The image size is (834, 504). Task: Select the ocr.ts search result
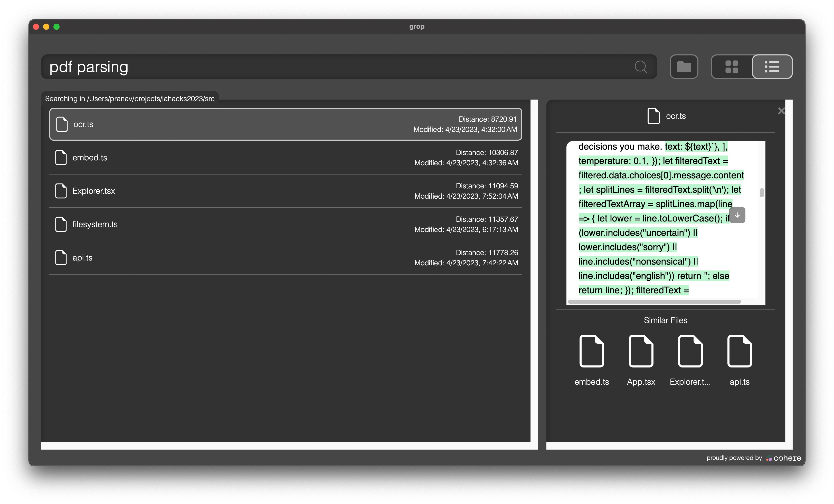pyautogui.click(x=285, y=124)
